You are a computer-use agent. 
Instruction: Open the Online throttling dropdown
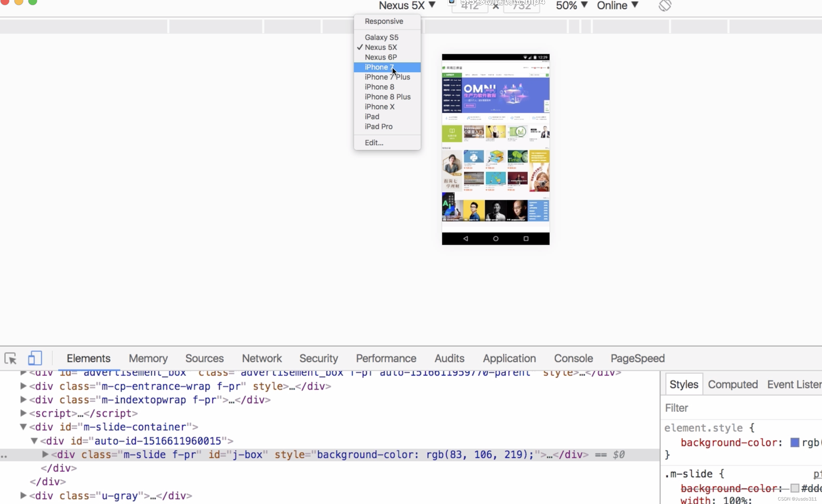pyautogui.click(x=618, y=6)
